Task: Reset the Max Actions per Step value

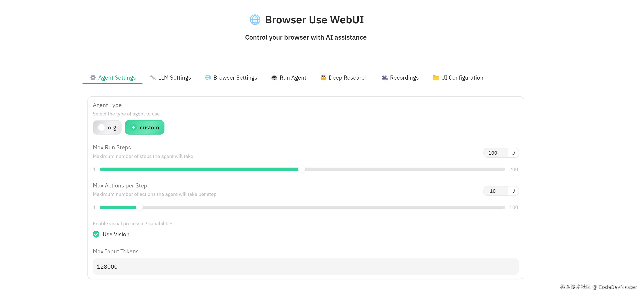Action: (513, 191)
